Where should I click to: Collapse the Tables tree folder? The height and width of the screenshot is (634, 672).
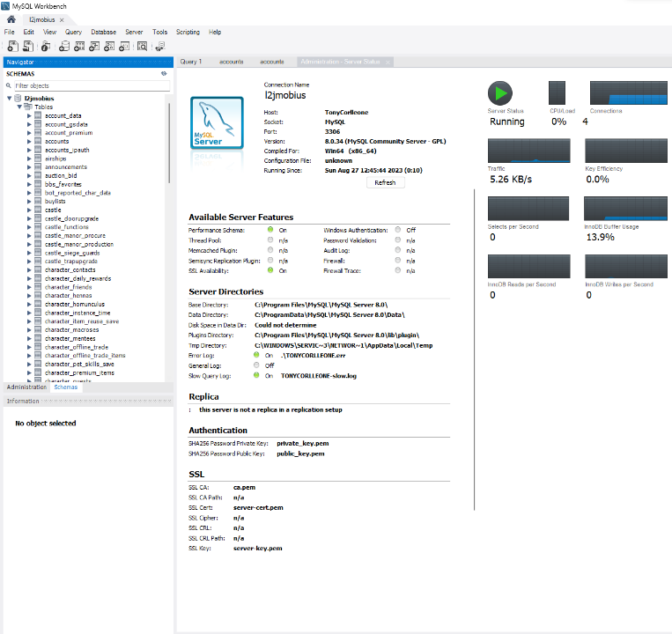(19, 107)
